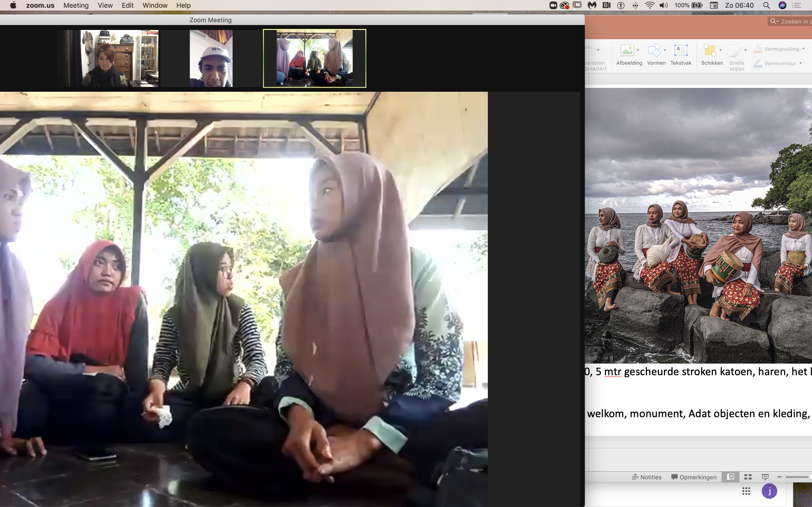Screen dimensions: 812x507
Task: Click the purple j account avatar
Action: [x=769, y=491]
